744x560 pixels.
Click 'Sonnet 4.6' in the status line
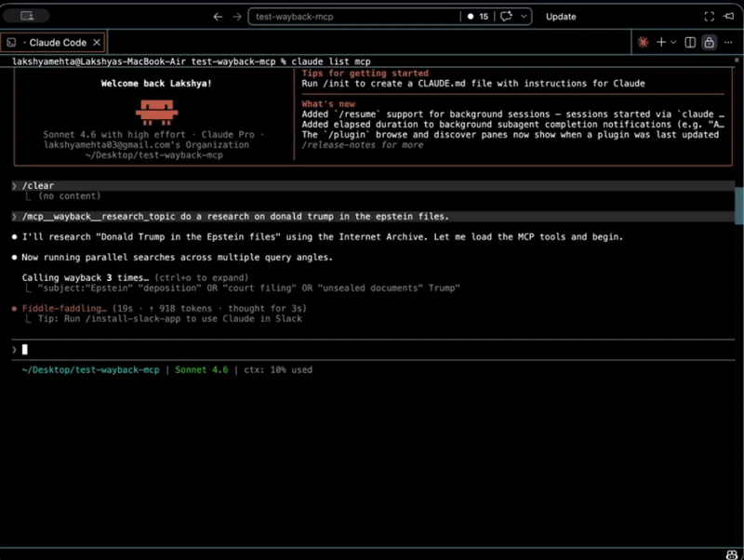pyautogui.click(x=201, y=369)
